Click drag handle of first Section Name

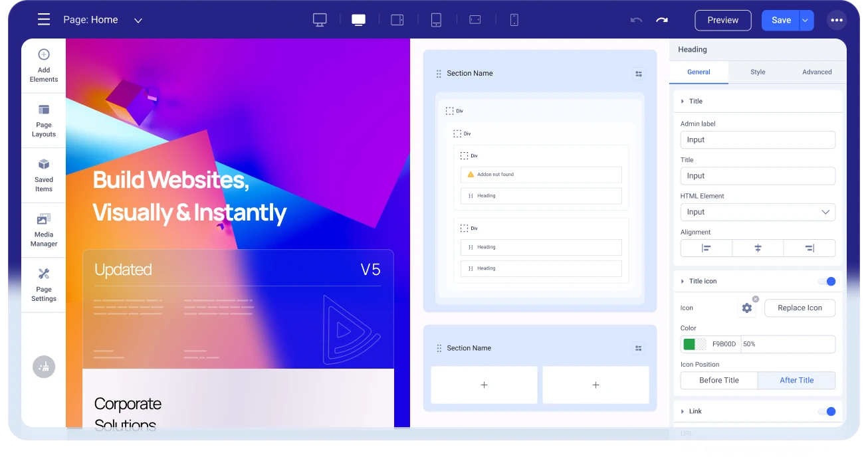tap(439, 74)
